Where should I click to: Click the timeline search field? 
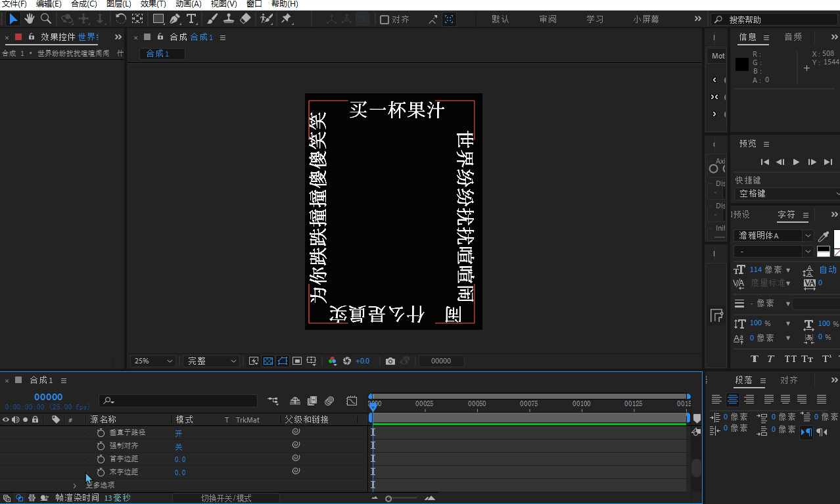click(177, 401)
